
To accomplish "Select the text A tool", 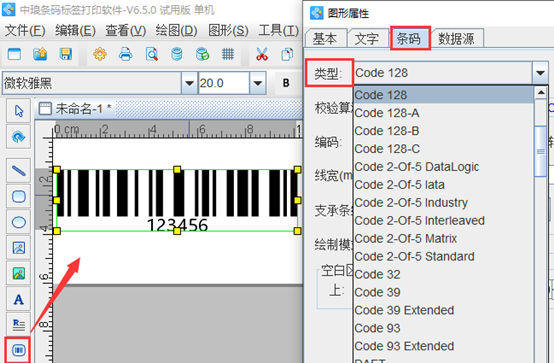I will (19, 300).
